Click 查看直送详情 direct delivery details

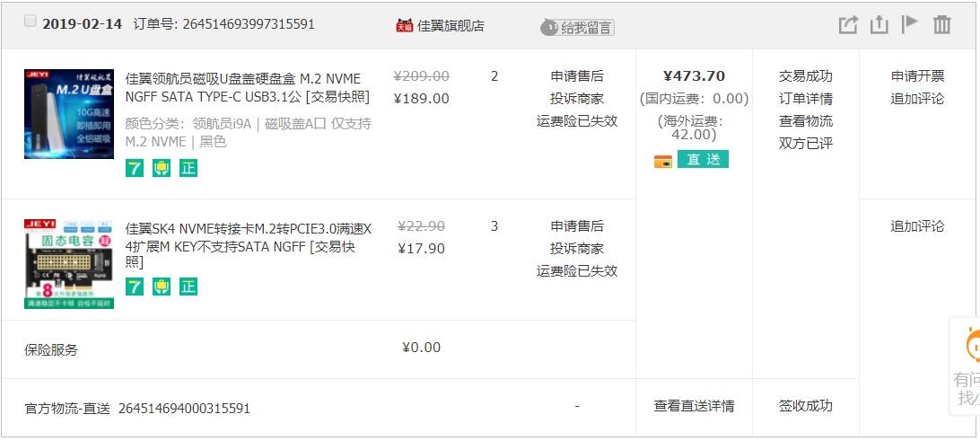(x=694, y=406)
